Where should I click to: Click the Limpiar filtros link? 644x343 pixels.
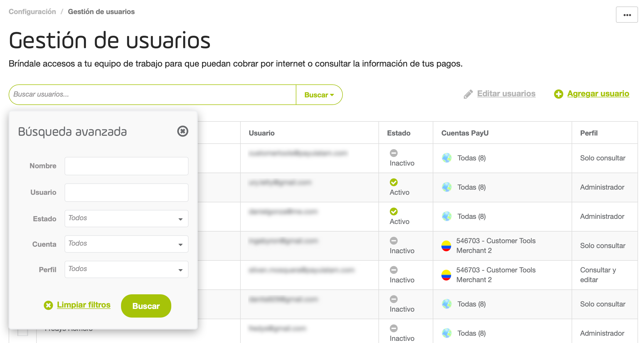click(84, 305)
